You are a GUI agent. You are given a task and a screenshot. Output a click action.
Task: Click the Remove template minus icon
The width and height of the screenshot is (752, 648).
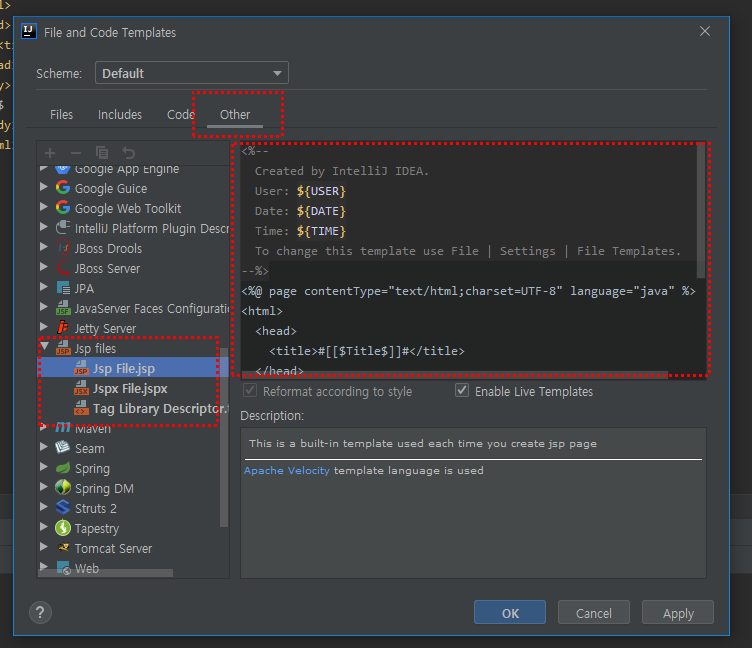tap(76, 153)
